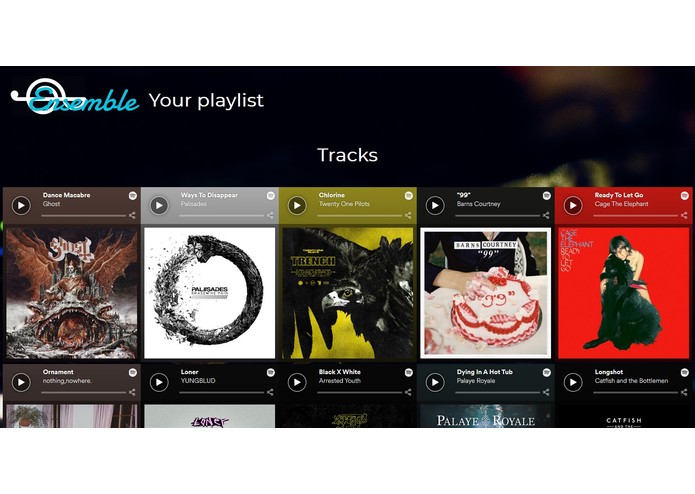Open the Twenty One Pilots artist link
The height and width of the screenshot is (494, 695).
[344, 204]
